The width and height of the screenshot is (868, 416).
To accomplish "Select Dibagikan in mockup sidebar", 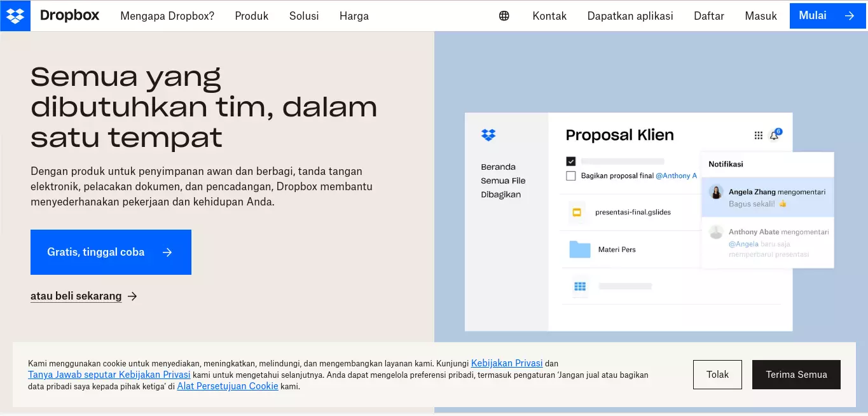I will pyautogui.click(x=500, y=195).
